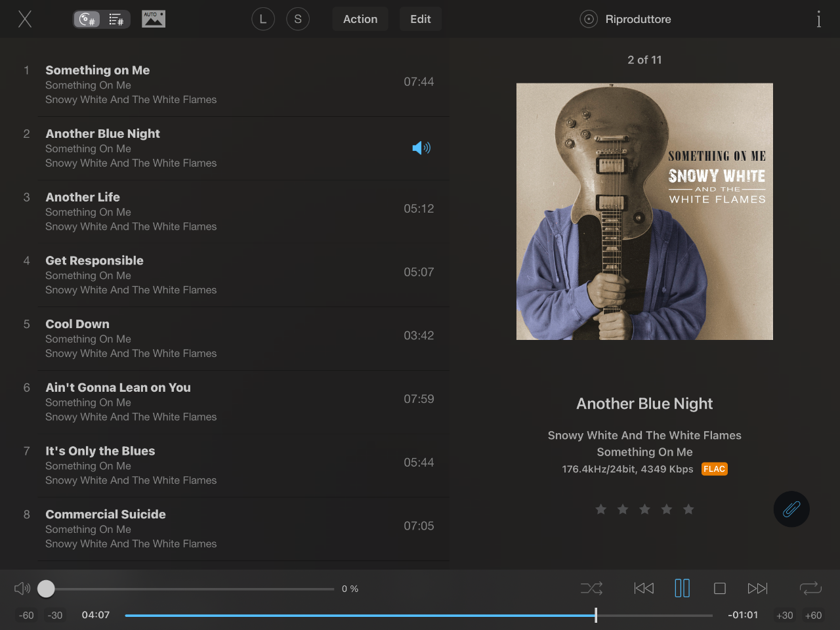840x630 pixels.
Task: Switch to track list view mode toggle
Action: (x=115, y=20)
